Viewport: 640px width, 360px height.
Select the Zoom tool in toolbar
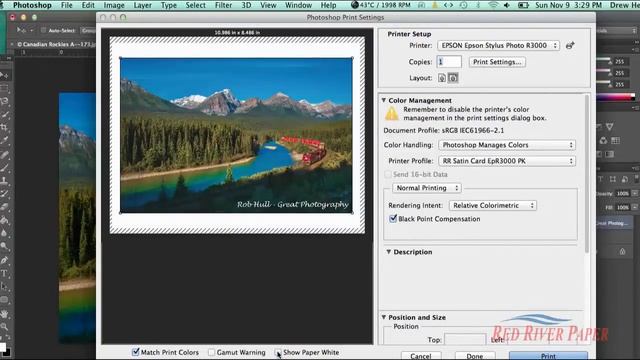pyautogui.click(x=4, y=327)
